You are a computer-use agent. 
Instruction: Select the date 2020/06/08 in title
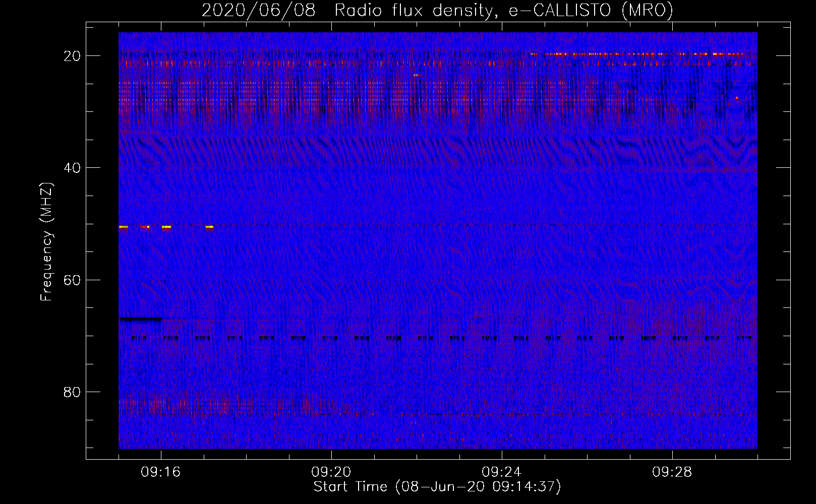point(259,11)
